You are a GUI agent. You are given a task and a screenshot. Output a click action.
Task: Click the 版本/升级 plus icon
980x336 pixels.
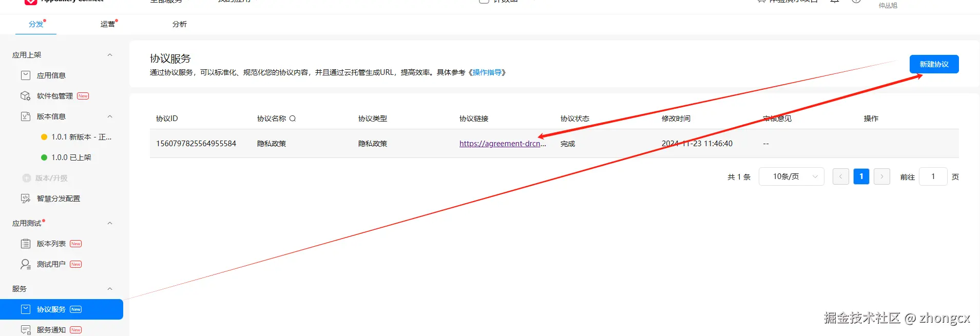(27, 178)
